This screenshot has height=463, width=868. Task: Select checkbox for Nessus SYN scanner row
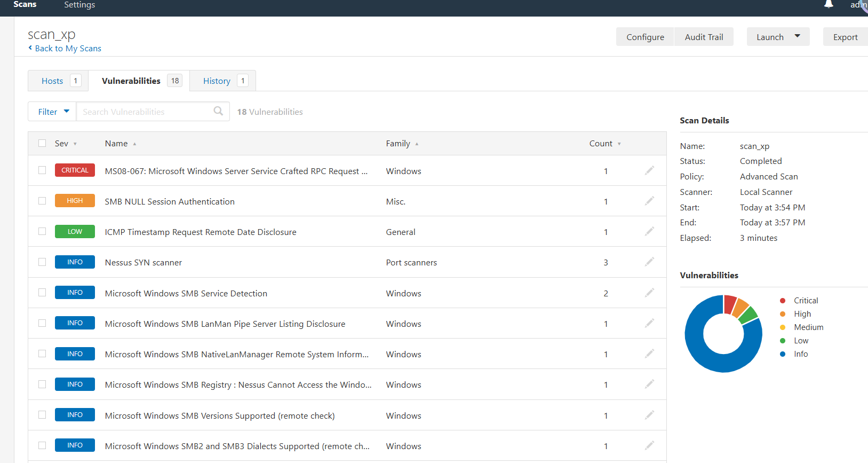pos(42,262)
